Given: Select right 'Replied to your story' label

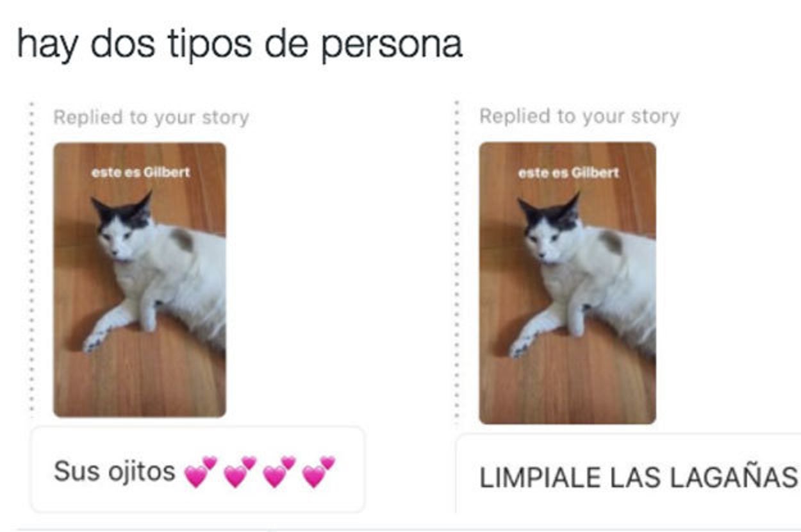Looking at the screenshot, I should click(x=579, y=117).
